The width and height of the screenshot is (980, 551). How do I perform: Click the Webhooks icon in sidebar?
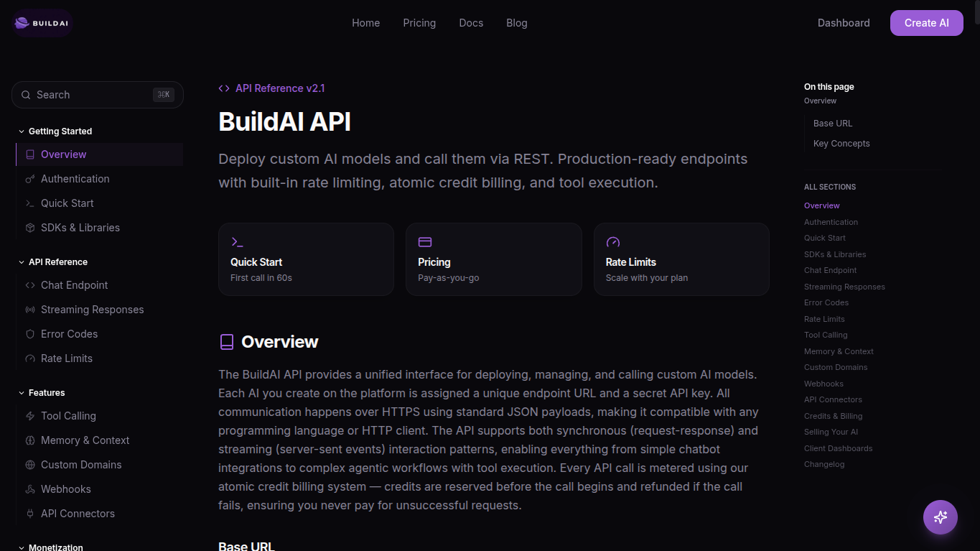[30, 489]
